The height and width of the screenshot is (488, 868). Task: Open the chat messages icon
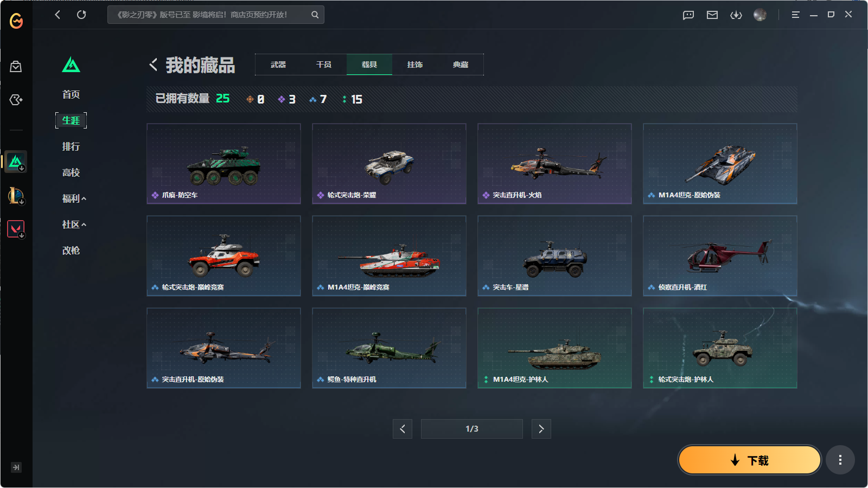point(688,15)
